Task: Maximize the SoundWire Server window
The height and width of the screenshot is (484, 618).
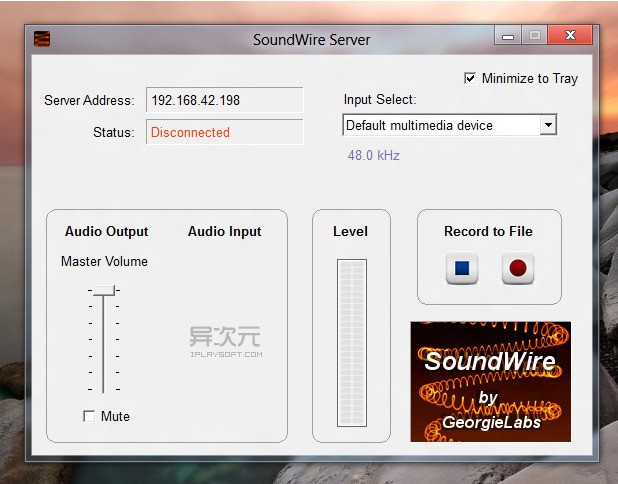Action: [535, 37]
